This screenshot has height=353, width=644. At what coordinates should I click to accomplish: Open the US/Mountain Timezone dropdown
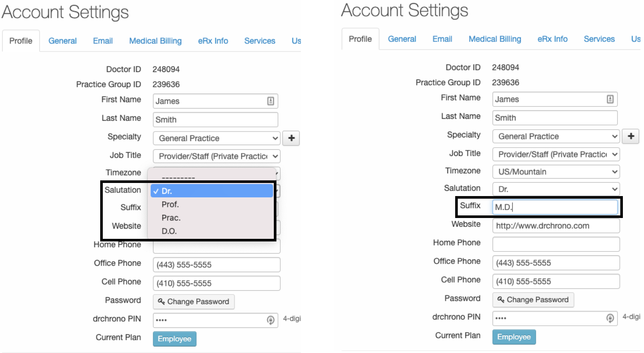pyautogui.click(x=556, y=172)
